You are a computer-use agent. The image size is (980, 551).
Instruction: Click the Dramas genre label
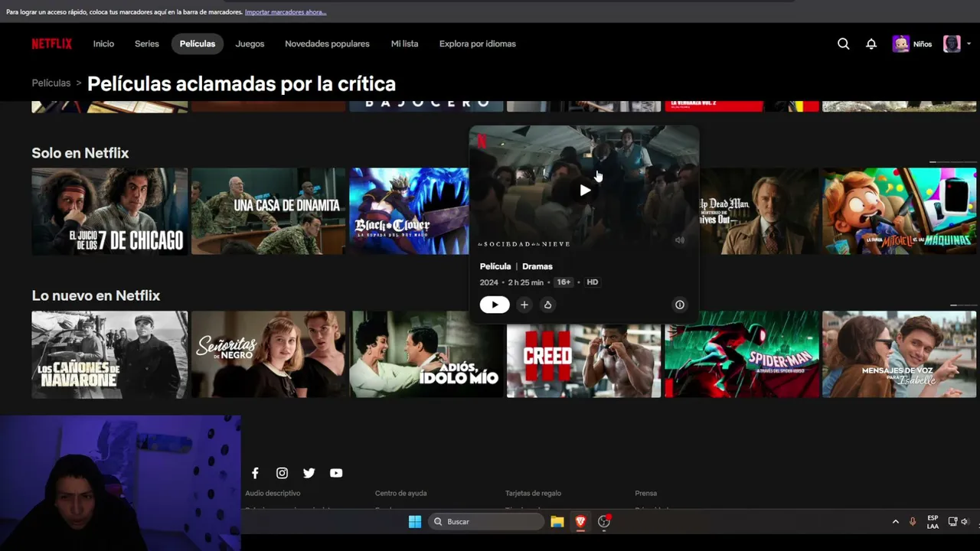click(x=537, y=266)
